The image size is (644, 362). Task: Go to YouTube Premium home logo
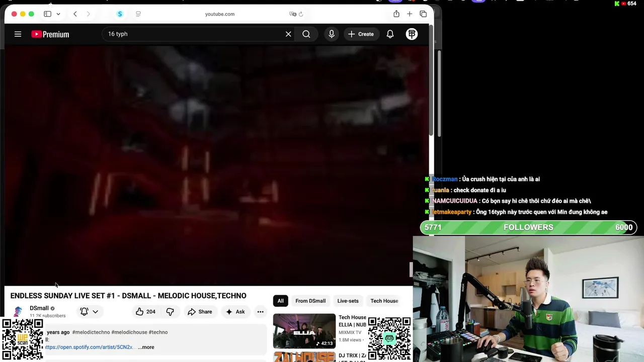[50, 34]
